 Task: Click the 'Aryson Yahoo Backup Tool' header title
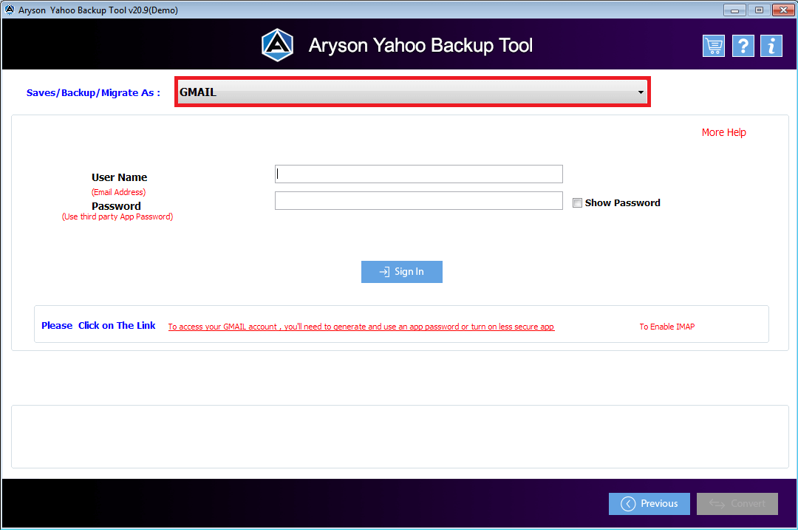[x=420, y=45]
